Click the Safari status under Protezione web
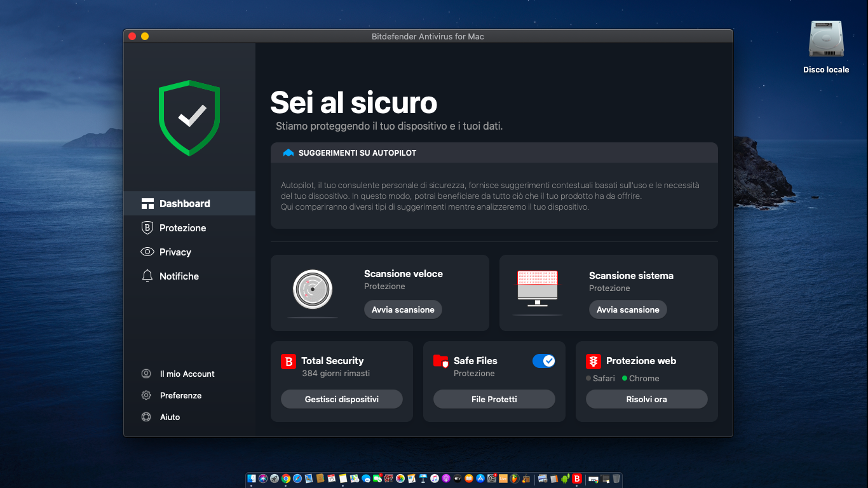The image size is (868, 488). 600,378
